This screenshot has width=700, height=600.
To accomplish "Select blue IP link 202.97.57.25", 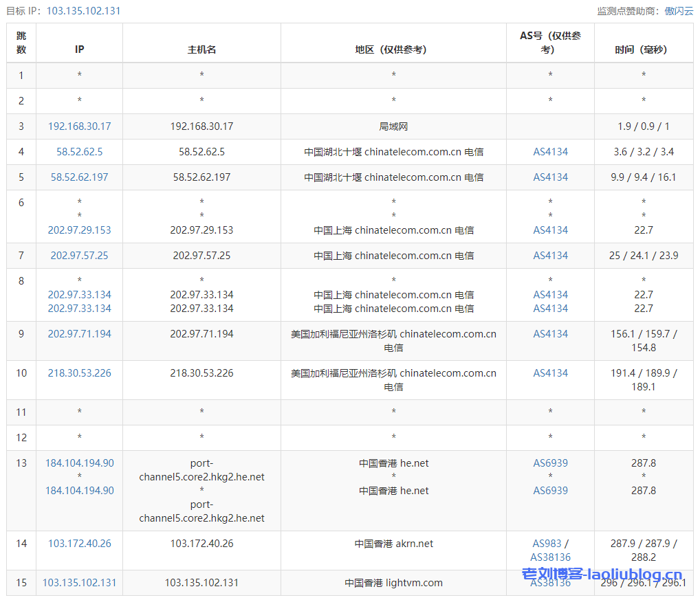I will (79, 256).
